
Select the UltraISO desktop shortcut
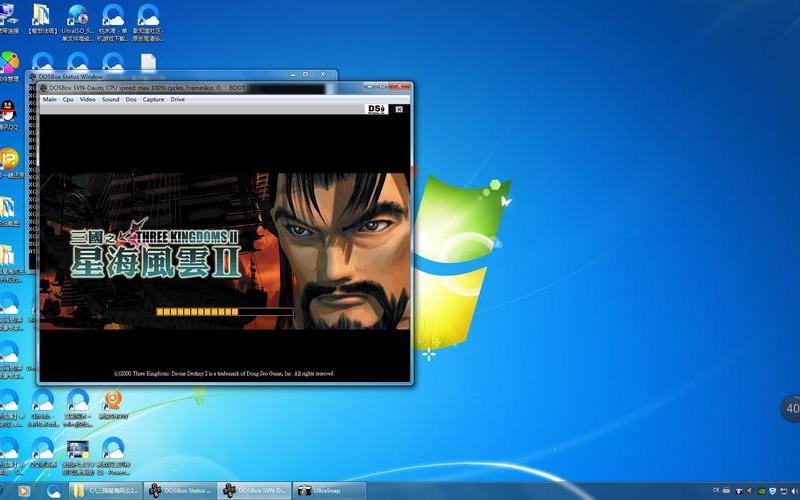[x=78, y=22]
